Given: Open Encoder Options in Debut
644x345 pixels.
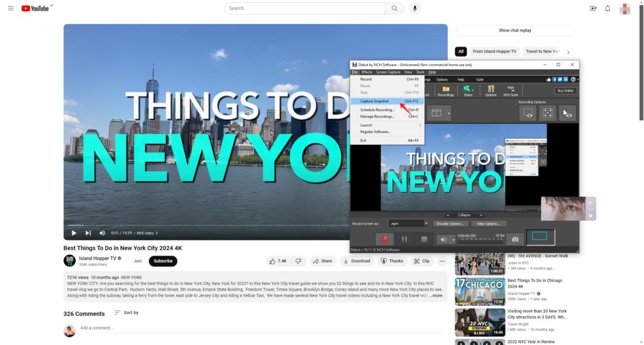Looking at the screenshot, I should tap(450, 223).
